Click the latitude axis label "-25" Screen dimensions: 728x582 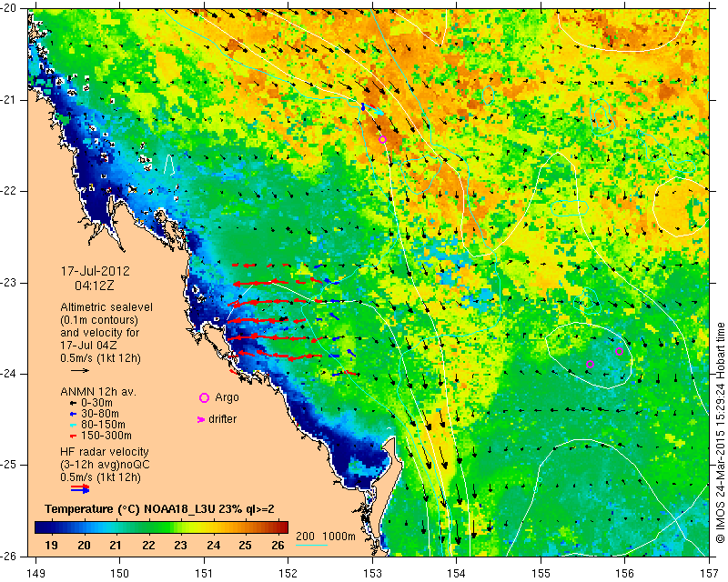[8, 465]
